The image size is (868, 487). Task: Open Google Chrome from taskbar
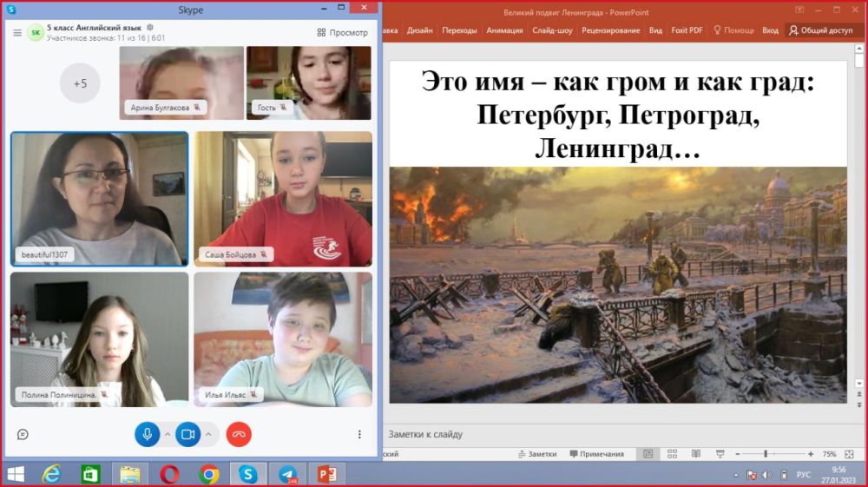[208, 474]
